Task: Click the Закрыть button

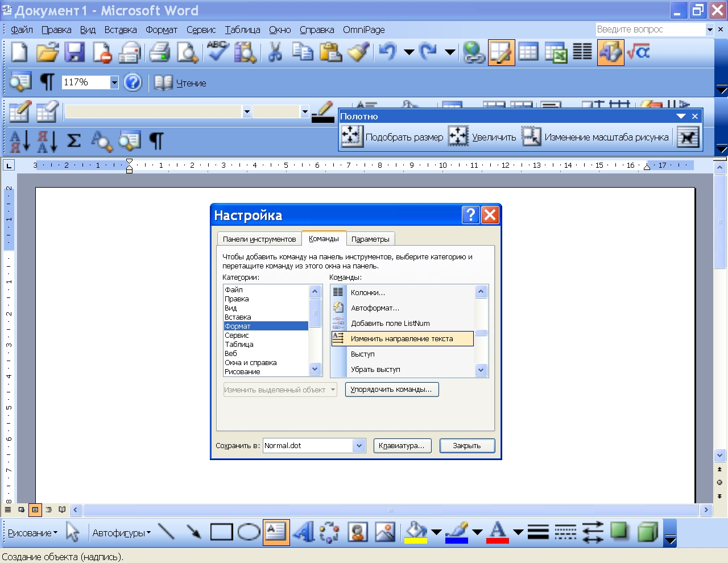Action: pos(467,446)
